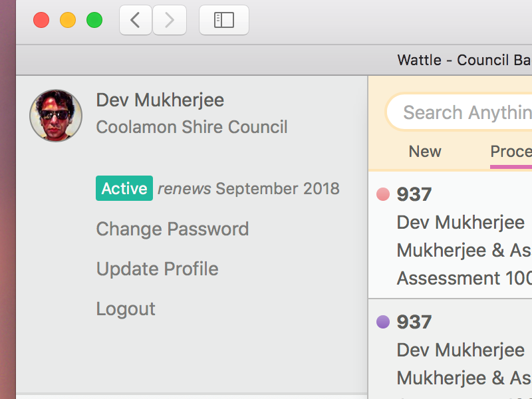Click Dev Mukherjee's profile avatar photo
Viewport: 532px width, 399px height.
[56, 116]
